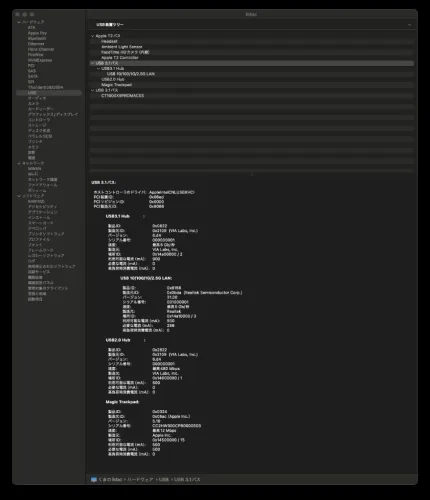Click ハードウェア in the bottom path bar
The width and height of the screenshot is (430, 500).
pos(140,479)
